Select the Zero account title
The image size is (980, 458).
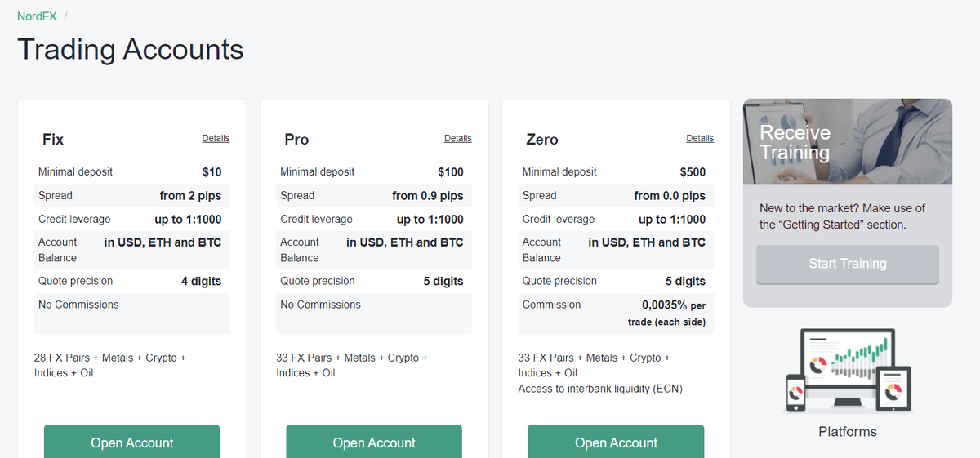[x=542, y=140]
